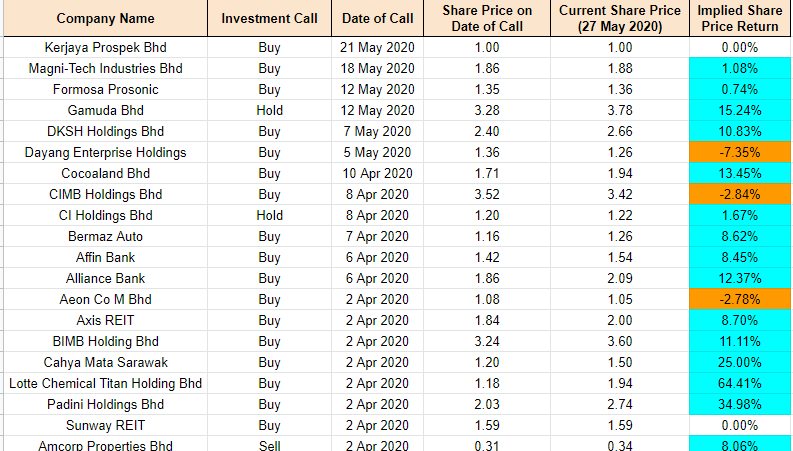Select the Sell call for Amcorp Properties
The width and height of the screenshot is (793, 451).
pos(269,445)
